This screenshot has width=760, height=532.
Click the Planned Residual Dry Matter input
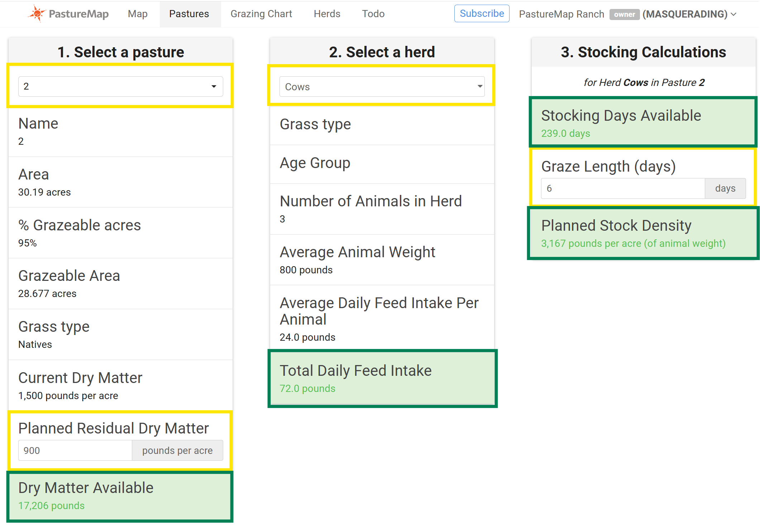[75, 450]
